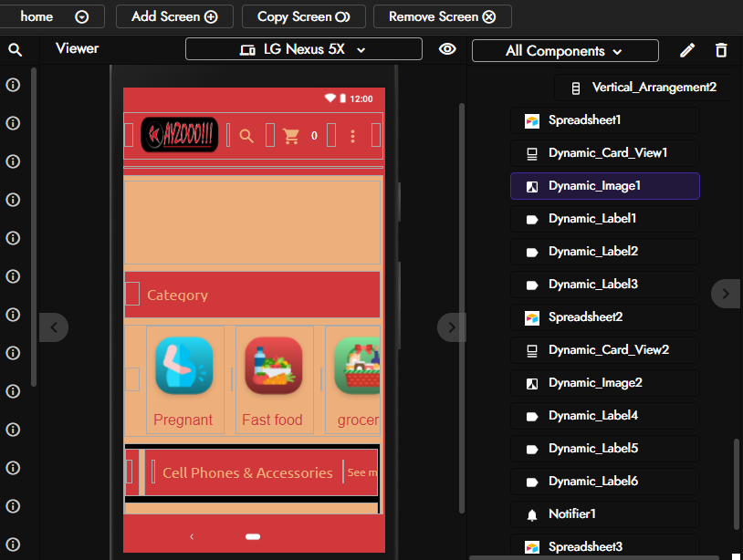
Task: Click the Pregnant category image
Action: click(184, 366)
